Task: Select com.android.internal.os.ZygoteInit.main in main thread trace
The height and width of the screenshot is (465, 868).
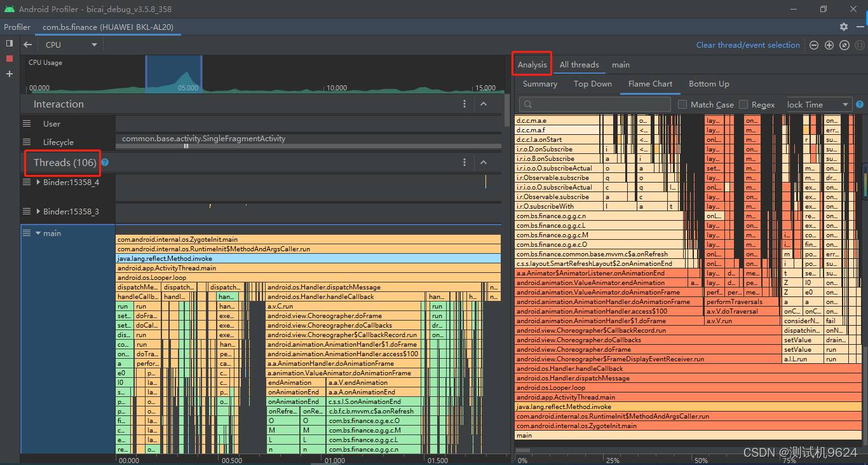Action: [x=308, y=239]
